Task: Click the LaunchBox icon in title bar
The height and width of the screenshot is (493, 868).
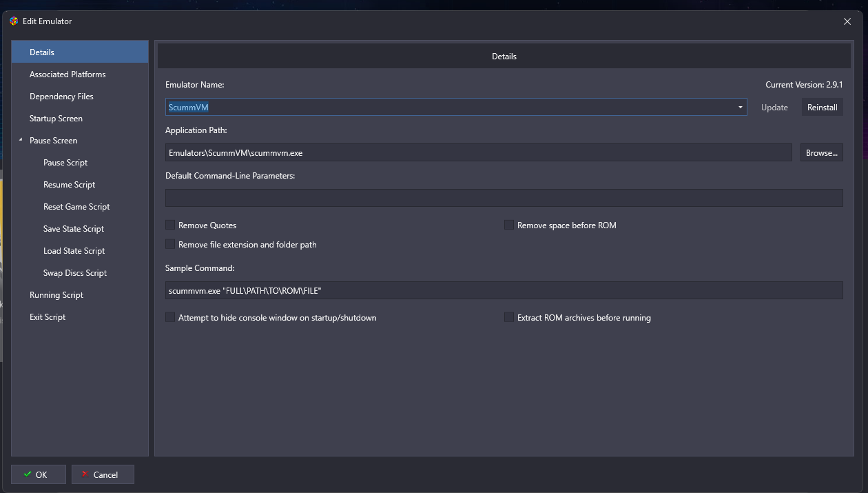Action: pyautogui.click(x=14, y=21)
